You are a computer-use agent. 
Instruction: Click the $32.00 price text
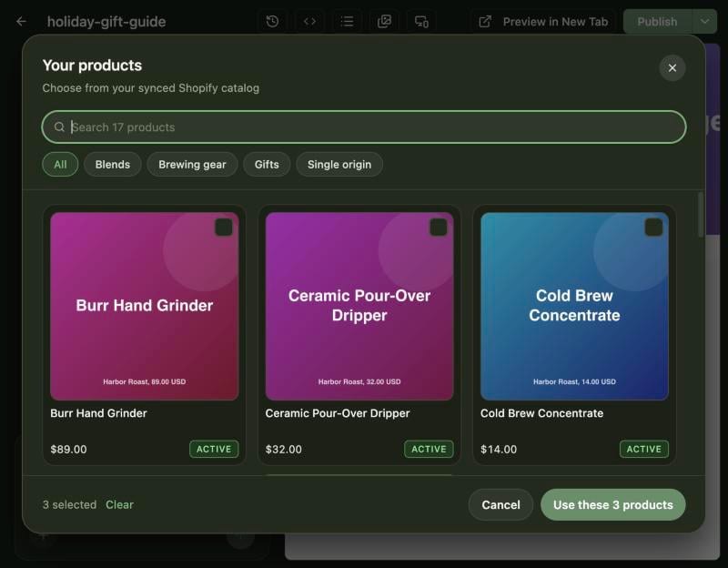tap(283, 449)
